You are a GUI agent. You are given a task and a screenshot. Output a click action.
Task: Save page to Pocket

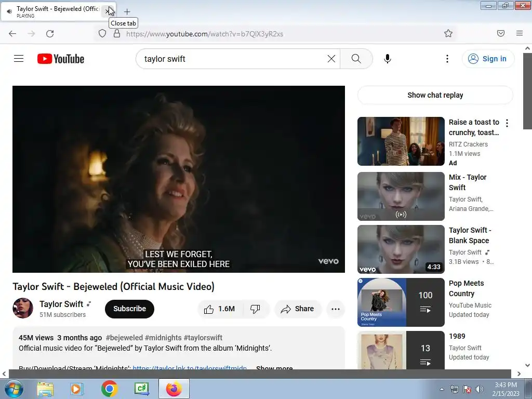501,33
